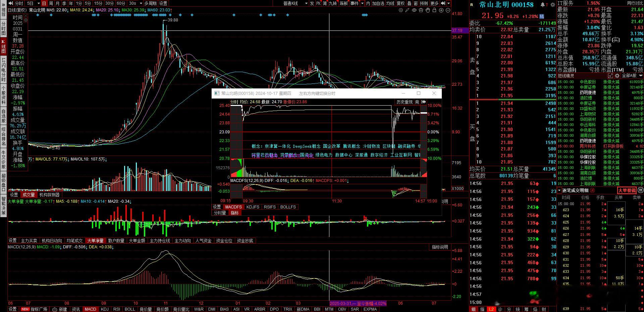The height and width of the screenshot is (312, 644).
Task: Click the 陆 badge next to price change
Action: point(542,16)
